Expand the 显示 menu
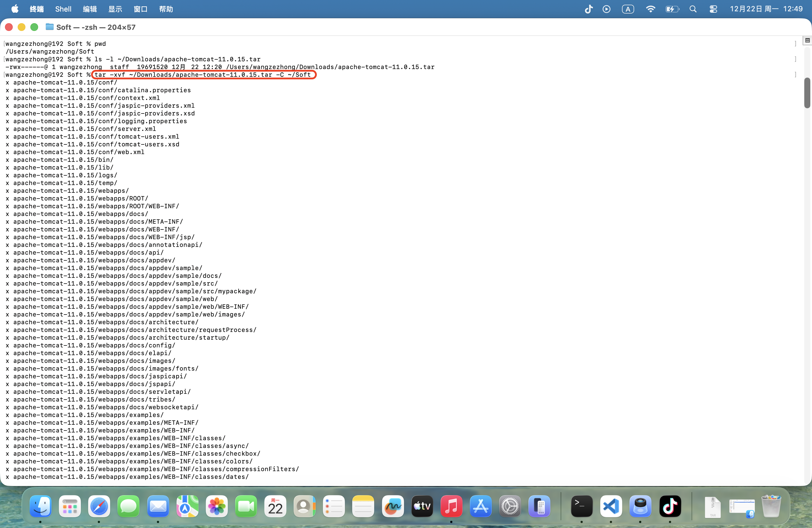The width and height of the screenshot is (812, 528). 115,9
